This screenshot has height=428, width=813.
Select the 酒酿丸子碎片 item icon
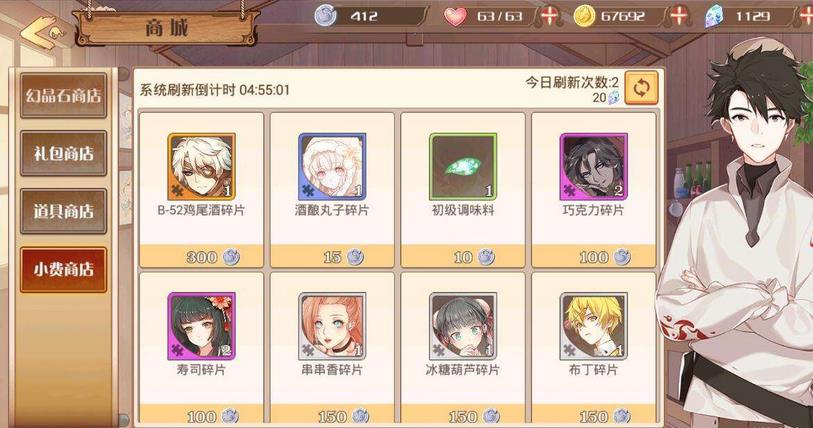(332, 167)
